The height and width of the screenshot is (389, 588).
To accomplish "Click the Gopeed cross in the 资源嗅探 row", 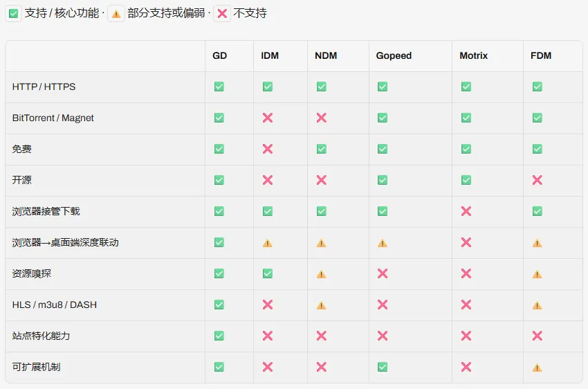I will [x=383, y=273].
